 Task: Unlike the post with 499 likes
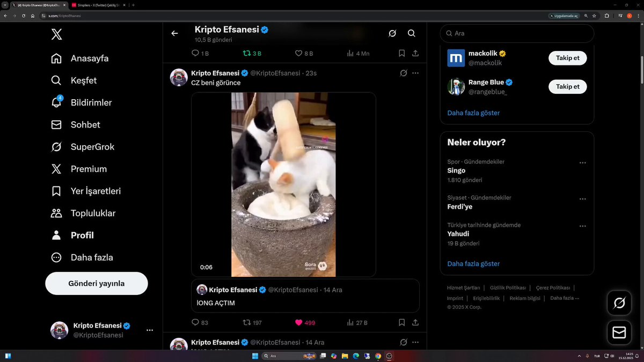tap(305, 322)
